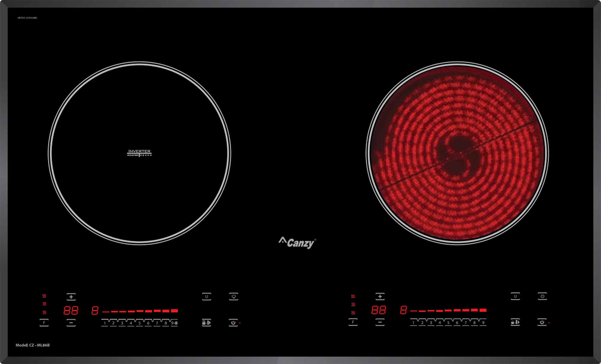Viewport: 601px width, 364px height.
Task: Tap the left lock/pause key
Action: coord(206,323)
